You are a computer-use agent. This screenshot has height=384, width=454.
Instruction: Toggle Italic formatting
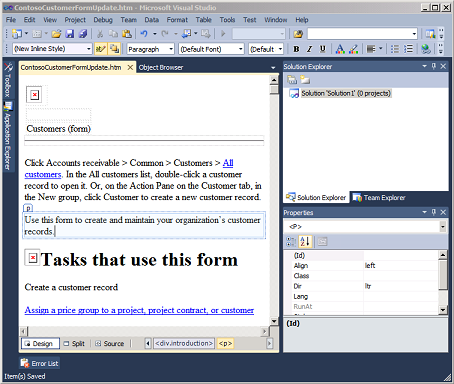coord(309,49)
